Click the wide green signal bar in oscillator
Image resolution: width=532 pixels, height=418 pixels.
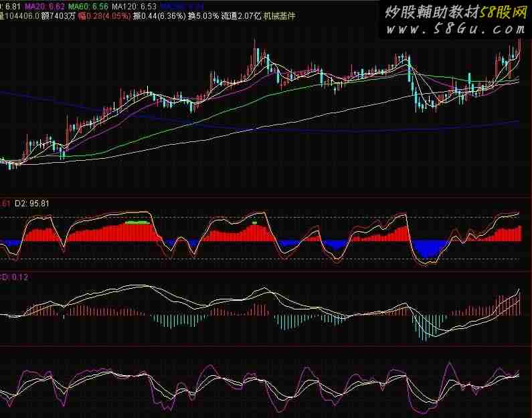tap(137, 222)
